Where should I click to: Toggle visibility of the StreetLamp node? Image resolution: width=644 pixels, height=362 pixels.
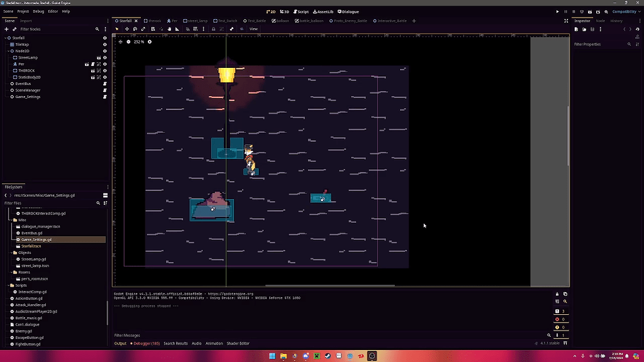104,58
